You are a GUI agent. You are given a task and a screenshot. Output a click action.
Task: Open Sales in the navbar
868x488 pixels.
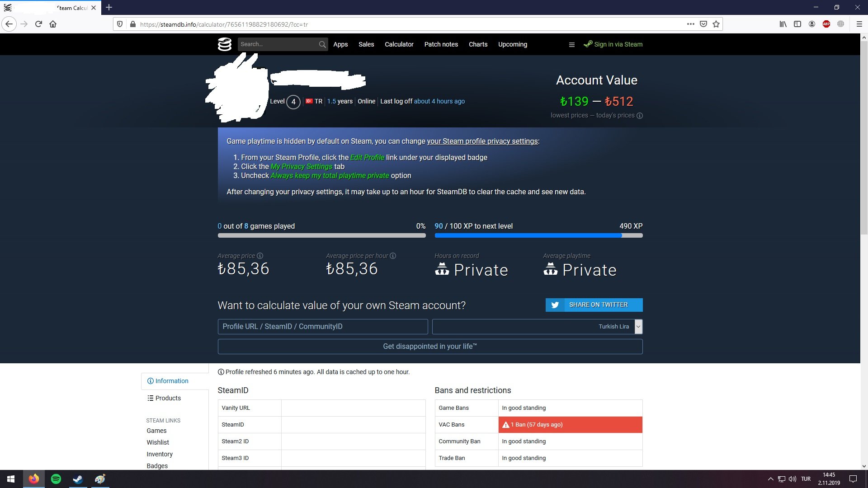click(366, 44)
